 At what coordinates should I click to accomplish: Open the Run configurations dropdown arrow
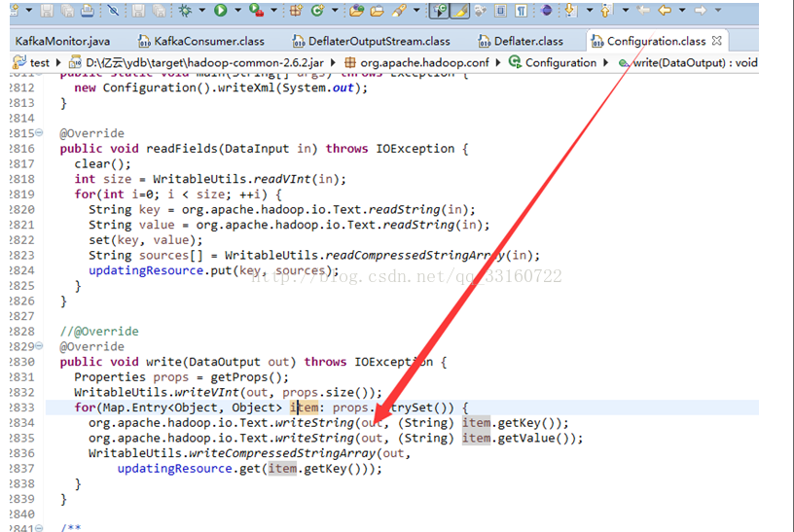237,10
